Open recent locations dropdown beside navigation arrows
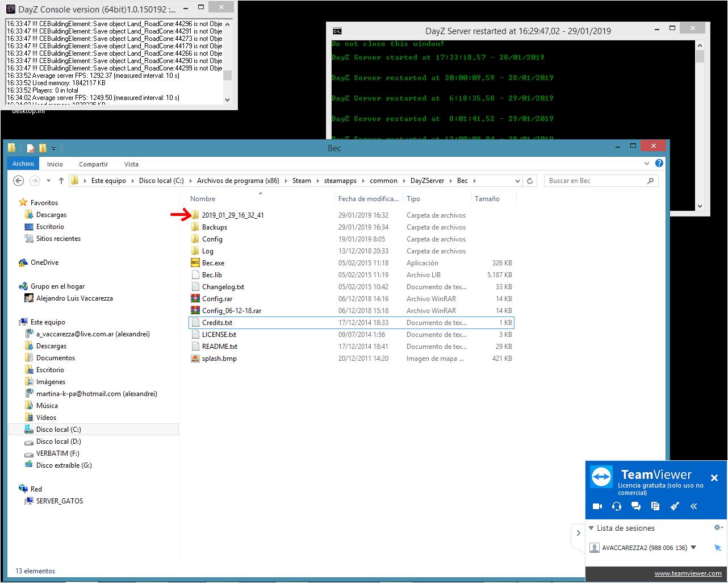This screenshot has width=728, height=583. 48,181
